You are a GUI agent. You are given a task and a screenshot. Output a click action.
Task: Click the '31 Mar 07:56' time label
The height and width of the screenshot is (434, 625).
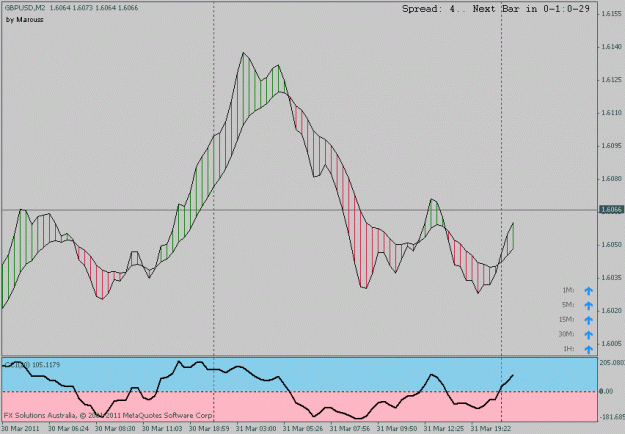click(x=350, y=429)
